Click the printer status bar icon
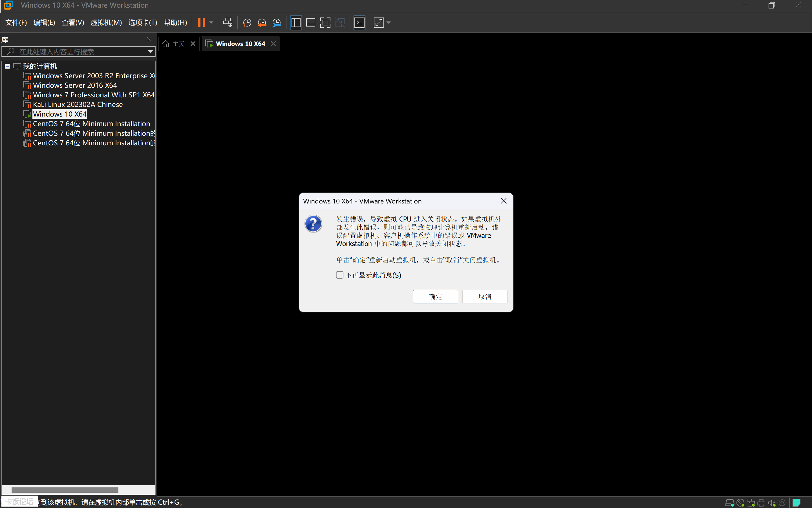812x508 pixels. coord(761,503)
